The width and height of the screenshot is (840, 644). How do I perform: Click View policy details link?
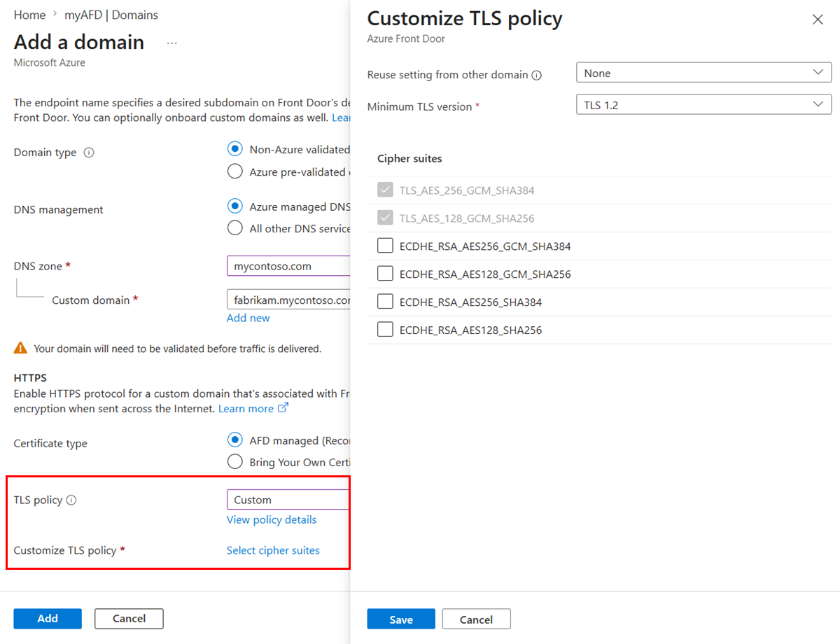tap(272, 519)
